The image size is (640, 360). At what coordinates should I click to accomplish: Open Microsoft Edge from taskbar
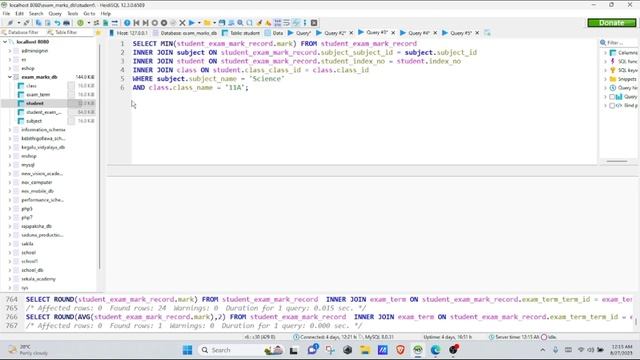pos(436,350)
